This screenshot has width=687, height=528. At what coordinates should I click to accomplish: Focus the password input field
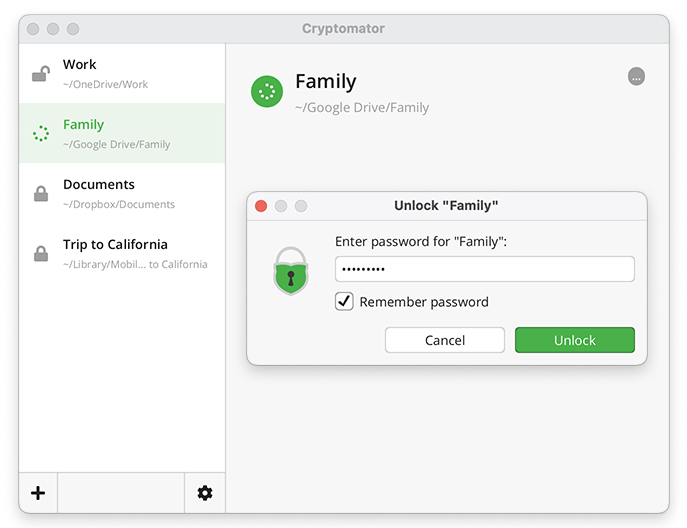(x=485, y=269)
